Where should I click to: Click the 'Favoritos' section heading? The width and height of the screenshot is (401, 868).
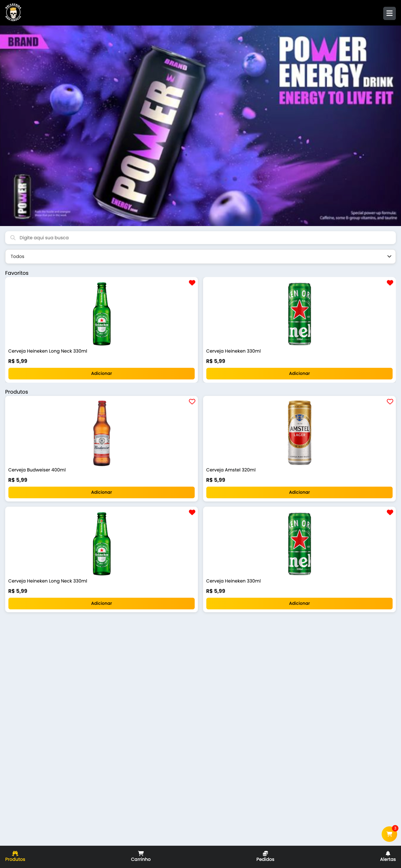[17, 273]
